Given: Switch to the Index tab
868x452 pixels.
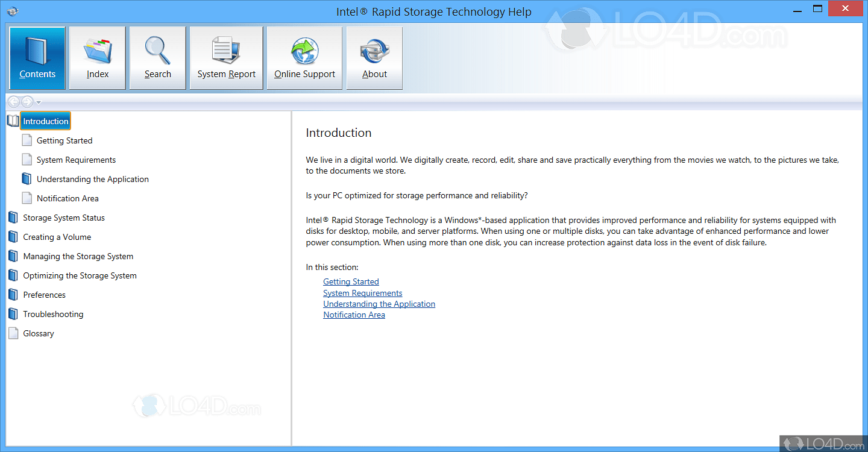Looking at the screenshot, I should pos(98,58).
